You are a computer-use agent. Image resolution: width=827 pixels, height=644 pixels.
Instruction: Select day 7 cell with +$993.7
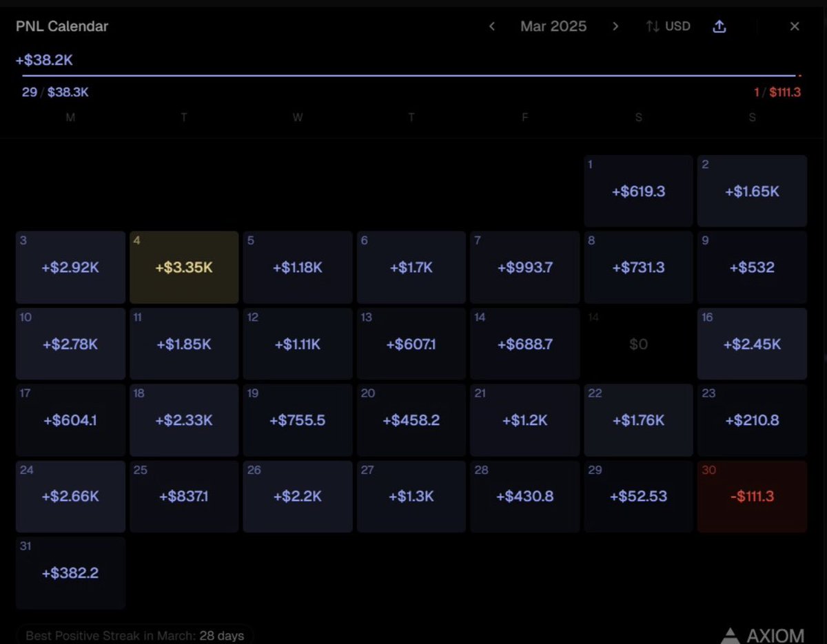pos(525,267)
